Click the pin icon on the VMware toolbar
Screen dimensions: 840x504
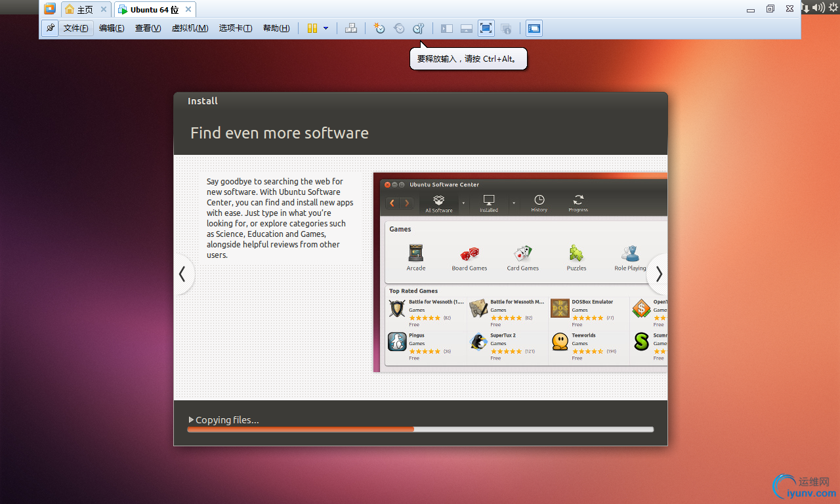click(50, 28)
